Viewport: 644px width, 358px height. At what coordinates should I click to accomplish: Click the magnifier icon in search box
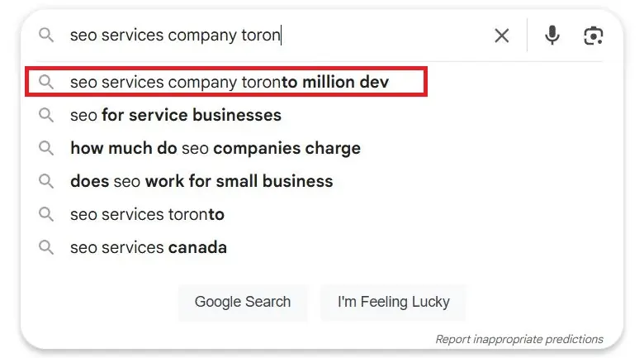tap(46, 35)
